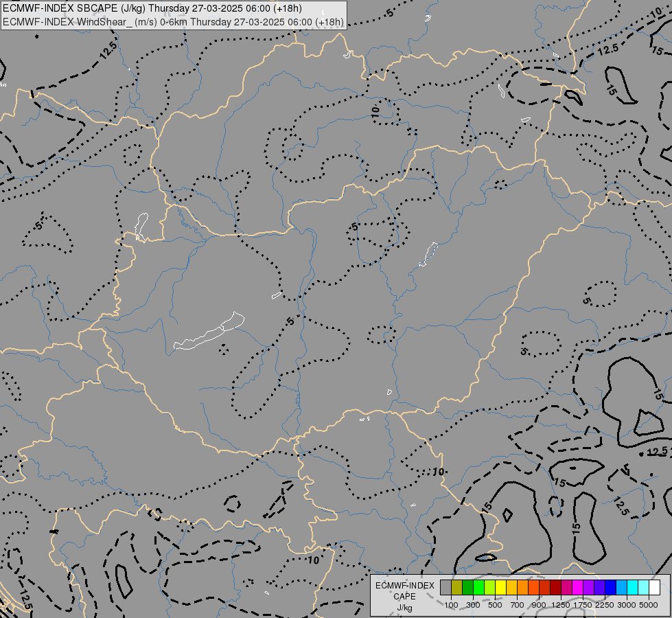Click the J/kg unit label in legend
This screenshot has width=672, height=618.
coord(404,608)
